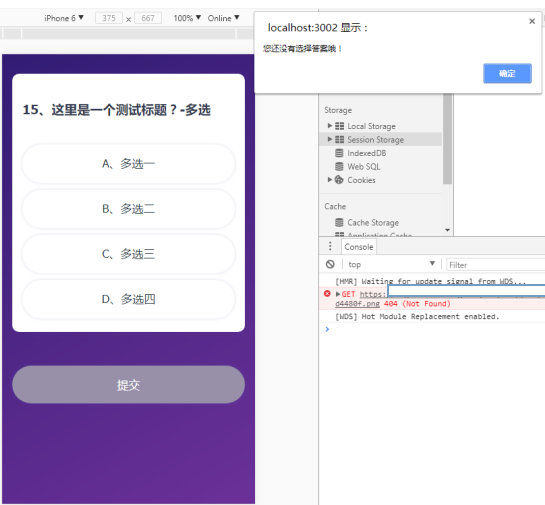545x505 pixels.
Task: Switch to the Console tab
Action: (x=359, y=247)
